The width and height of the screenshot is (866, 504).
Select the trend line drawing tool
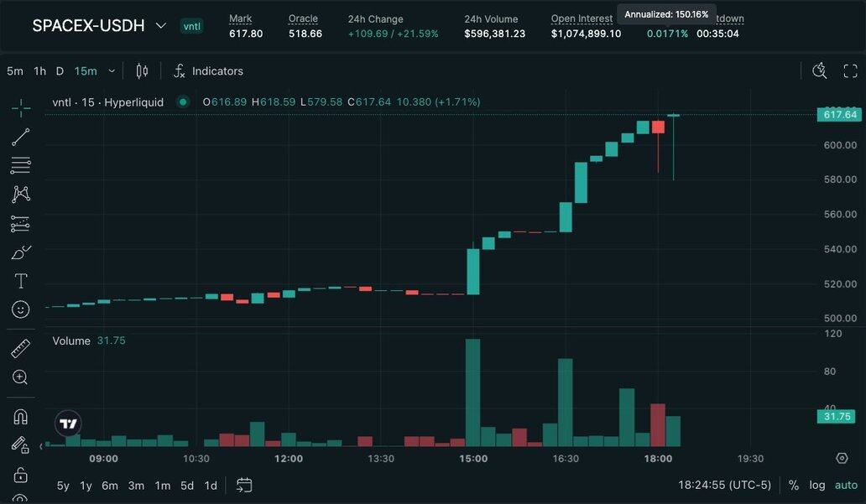click(21, 137)
